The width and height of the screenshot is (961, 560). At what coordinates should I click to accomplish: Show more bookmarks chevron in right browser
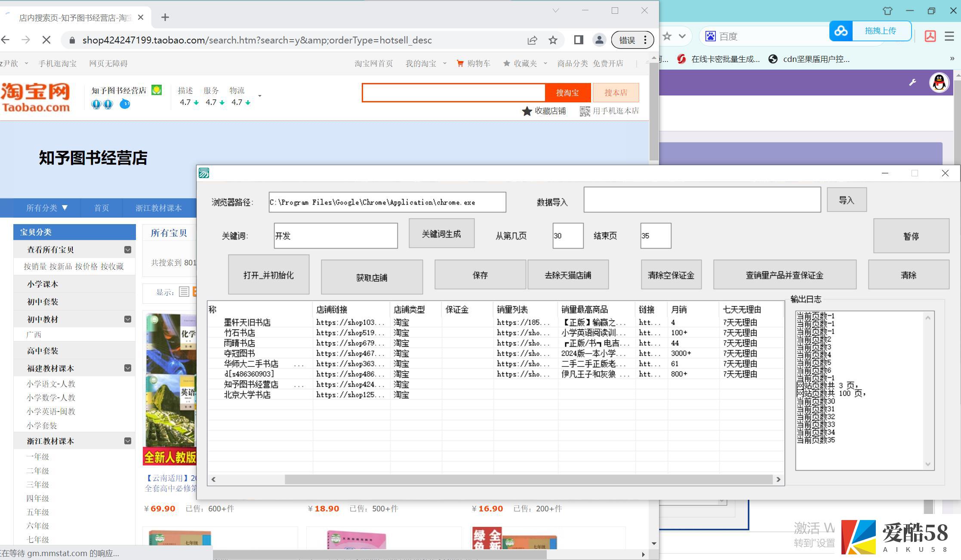[952, 59]
